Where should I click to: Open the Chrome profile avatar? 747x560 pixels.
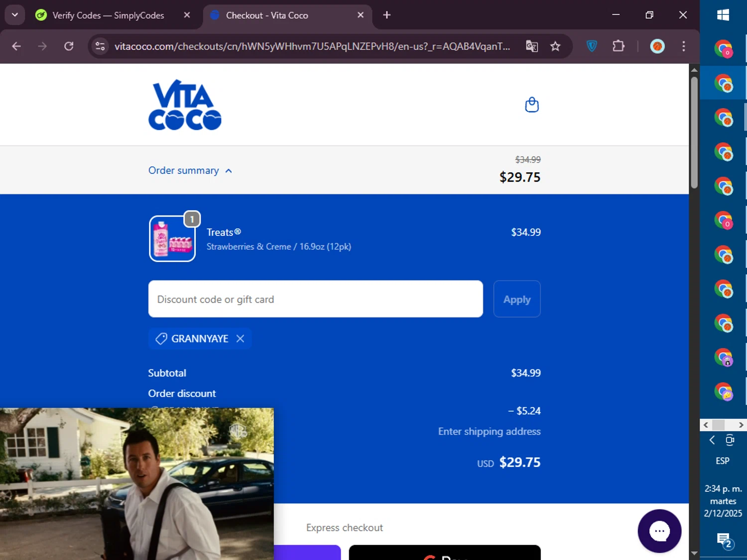pos(657,46)
